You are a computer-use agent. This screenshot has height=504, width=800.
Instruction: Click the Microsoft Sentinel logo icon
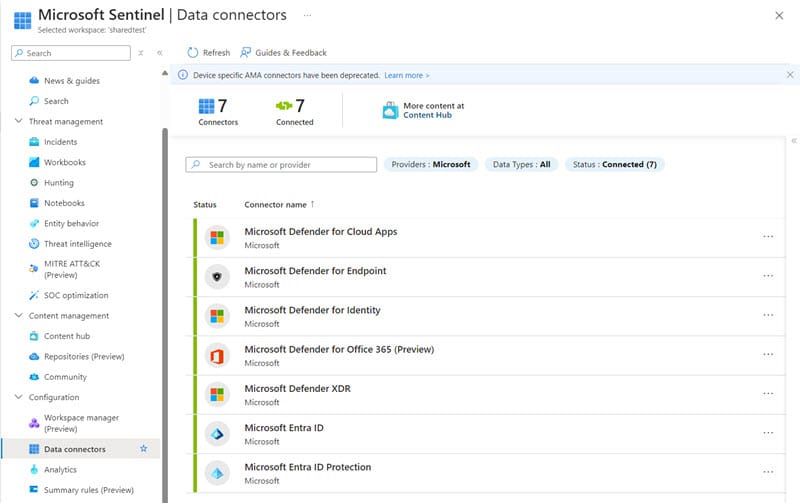click(22, 20)
